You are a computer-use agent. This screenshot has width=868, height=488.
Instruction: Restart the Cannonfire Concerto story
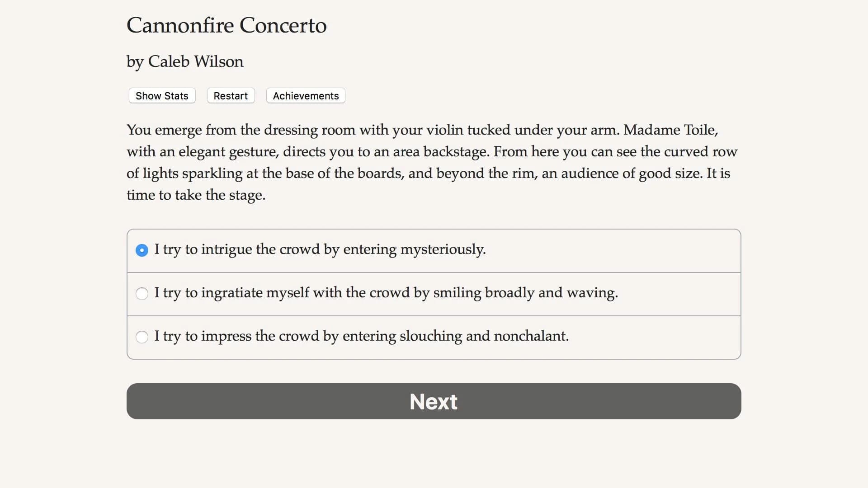231,95
